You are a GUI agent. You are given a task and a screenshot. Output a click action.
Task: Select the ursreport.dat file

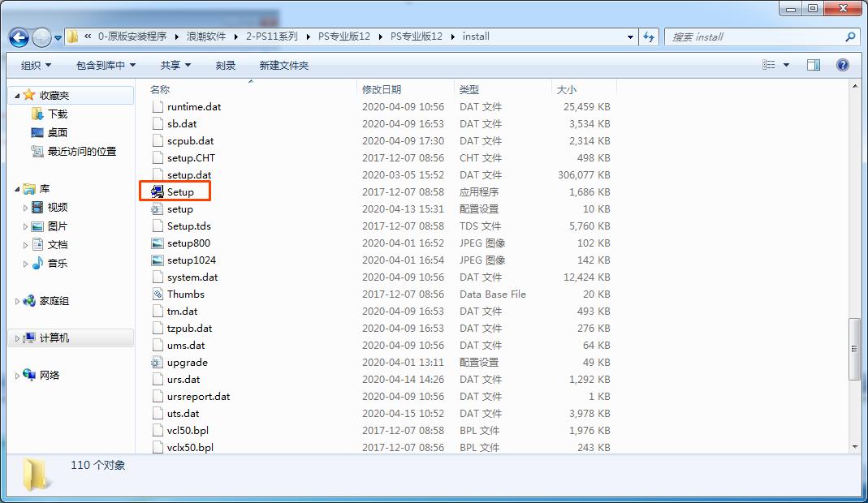click(x=198, y=397)
